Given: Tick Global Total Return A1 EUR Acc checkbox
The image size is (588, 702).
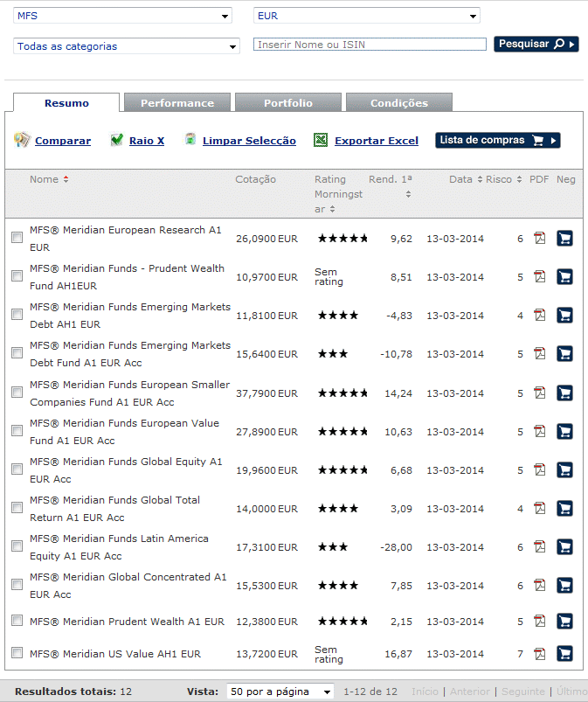Looking at the screenshot, I should pos(17,508).
